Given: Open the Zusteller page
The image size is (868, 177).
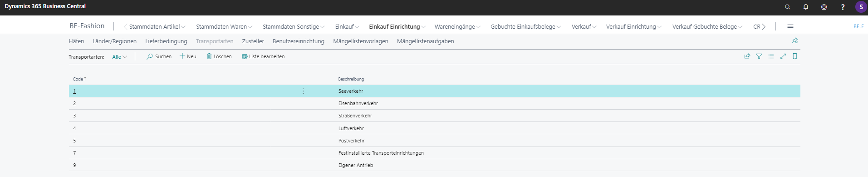Looking at the screenshot, I should click(253, 41).
